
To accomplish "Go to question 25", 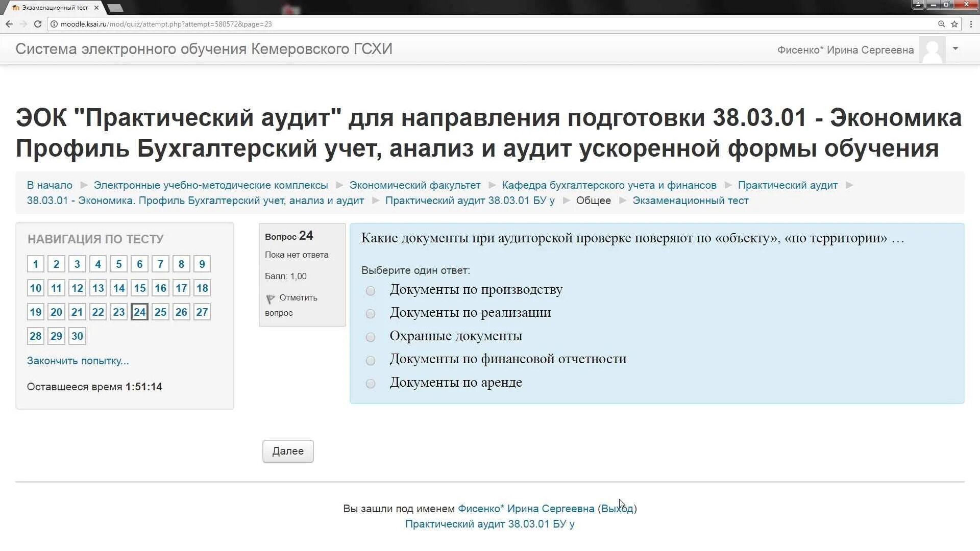I will click(x=160, y=312).
